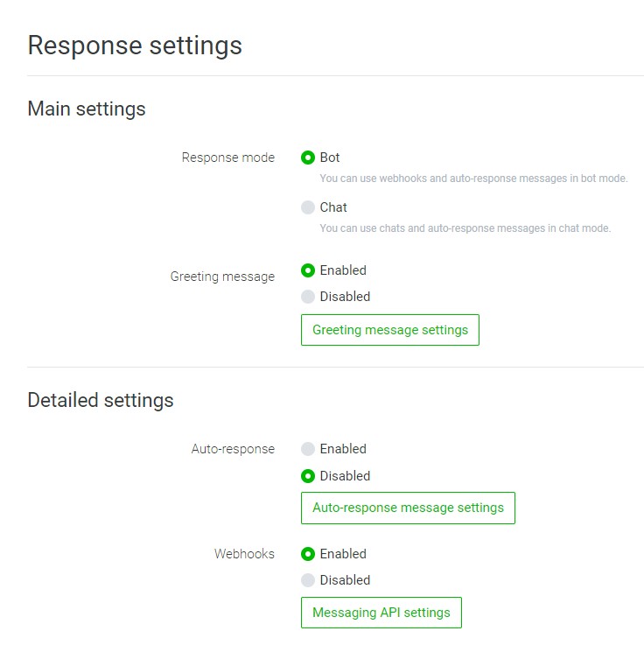
Task: Enable the Greeting message option
Action: (308, 271)
